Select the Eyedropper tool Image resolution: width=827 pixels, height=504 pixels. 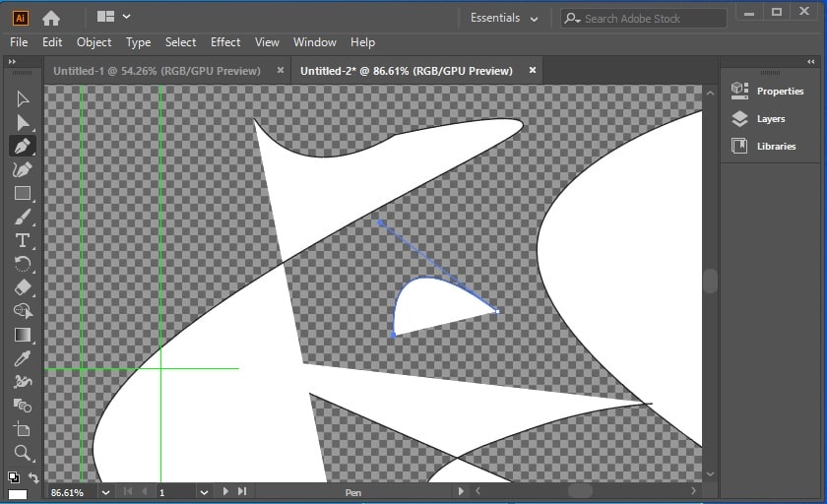pyautogui.click(x=22, y=358)
